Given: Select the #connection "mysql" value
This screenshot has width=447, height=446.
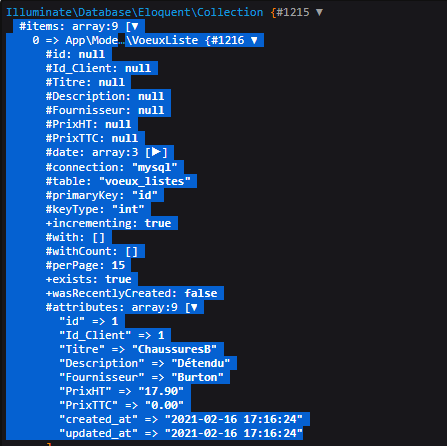Looking at the screenshot, I should point(154,167).
